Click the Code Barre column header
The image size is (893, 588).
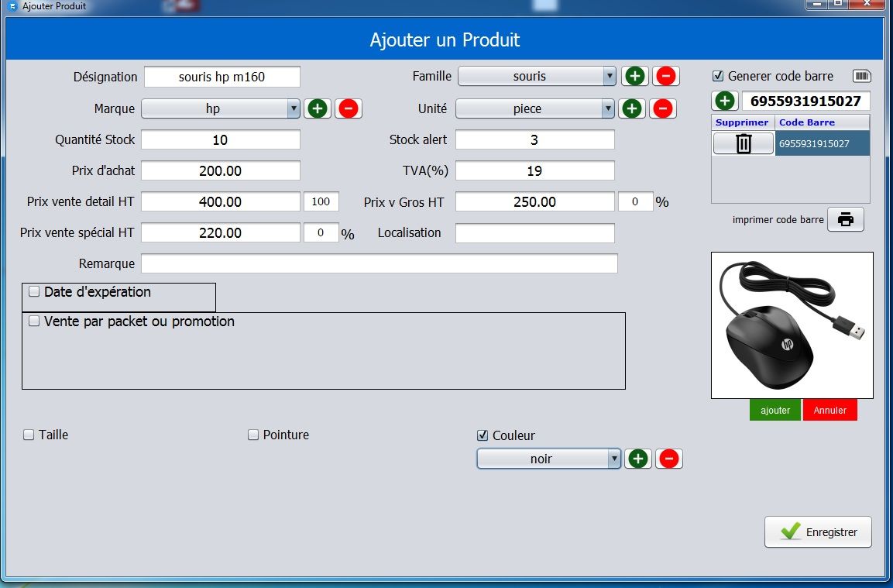pyautogui.click(x=823, y=122)
